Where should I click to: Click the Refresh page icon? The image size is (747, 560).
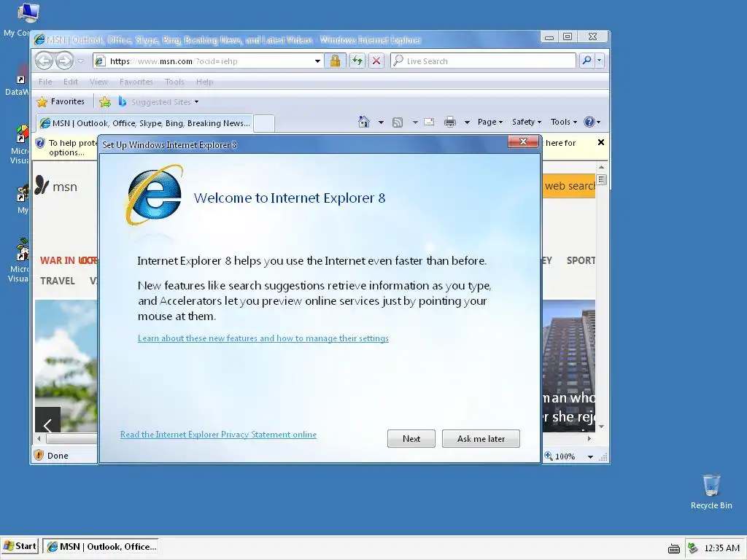357,61
